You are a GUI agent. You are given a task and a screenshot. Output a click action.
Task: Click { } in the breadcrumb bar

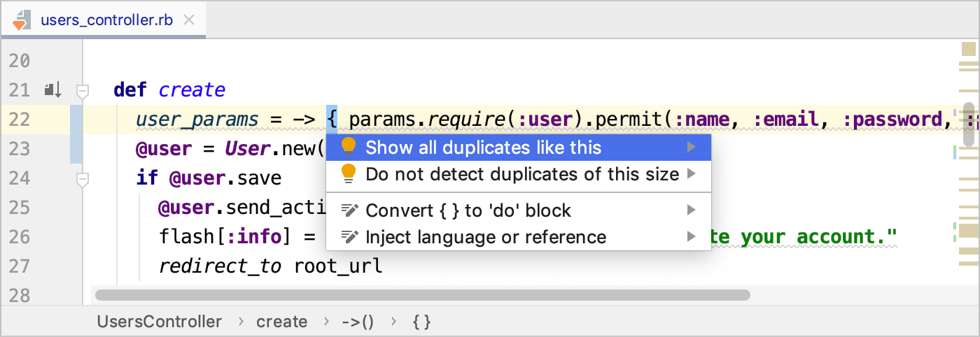pos(421,322)
